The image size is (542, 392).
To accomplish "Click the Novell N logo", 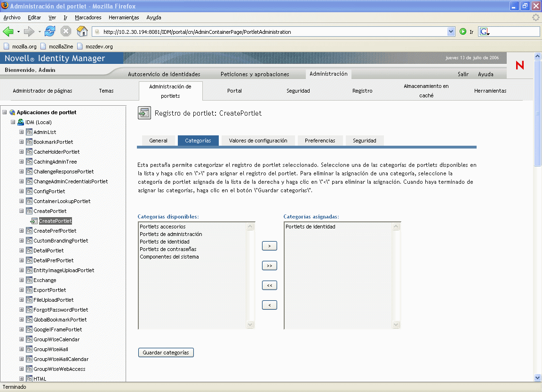I will [520, 65].
